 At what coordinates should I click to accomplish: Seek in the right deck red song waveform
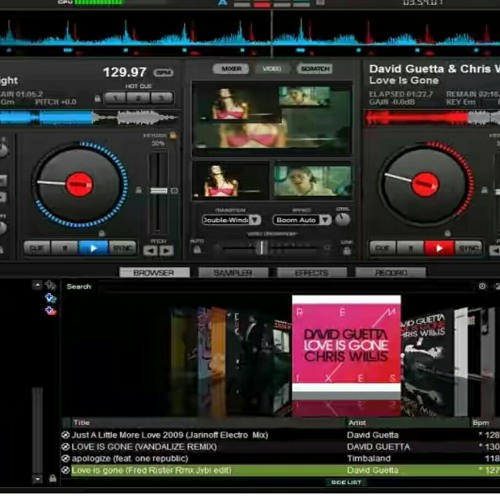tap(432, 118)
